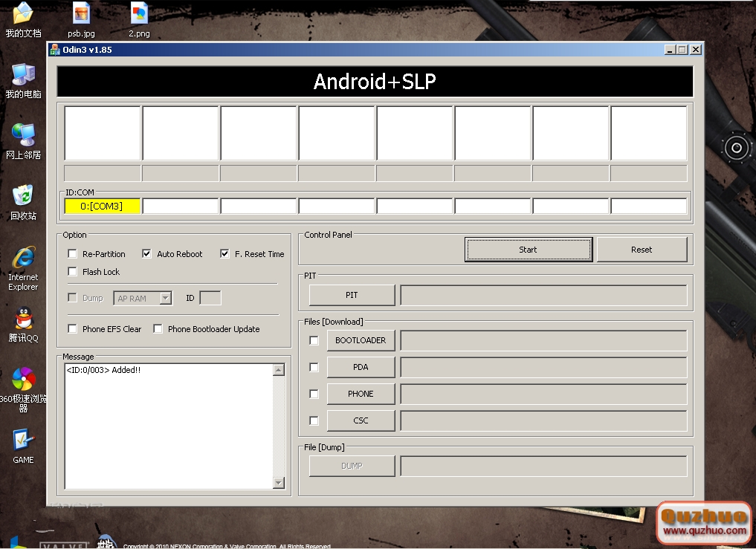Image resolution: width=756 pixels, height=549 pixels.
Task: Uncheck the Auto Reboot option
Action: [146, 254]
